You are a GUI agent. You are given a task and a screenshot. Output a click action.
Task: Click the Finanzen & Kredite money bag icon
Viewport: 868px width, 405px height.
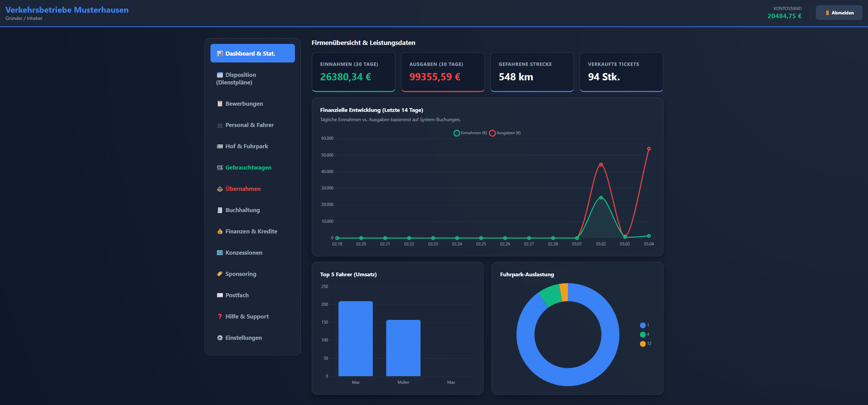click(x=220, y=231)
